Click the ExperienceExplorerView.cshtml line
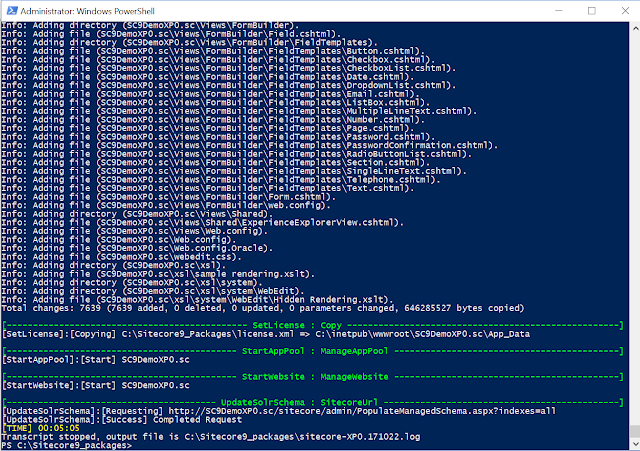This screenshot has width=640, height=451. 203,222
